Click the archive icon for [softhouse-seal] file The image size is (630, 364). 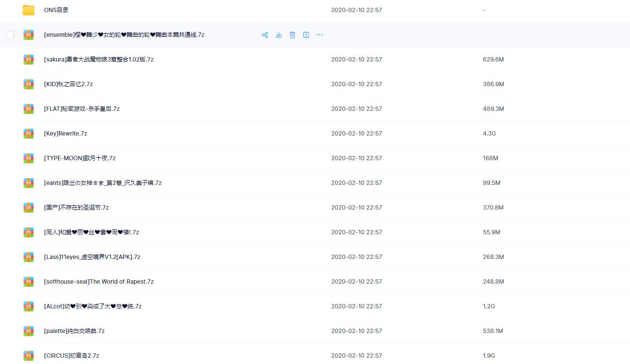(x=29, y=282)
